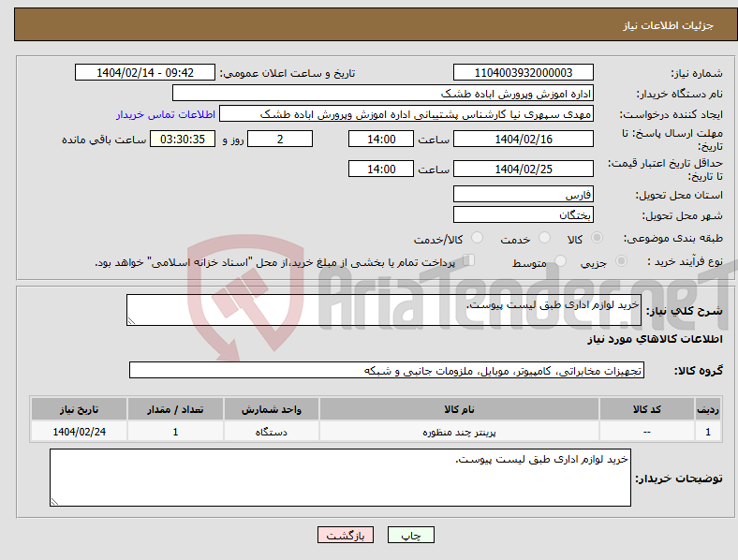Select the جزیی purchase type radio

coord(621,260)
